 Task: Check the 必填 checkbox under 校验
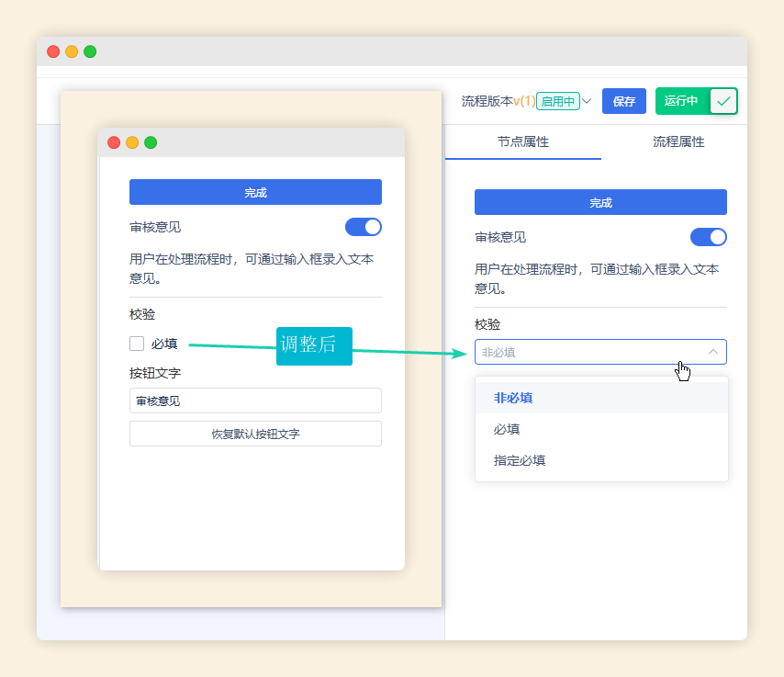tap(137, 344)
